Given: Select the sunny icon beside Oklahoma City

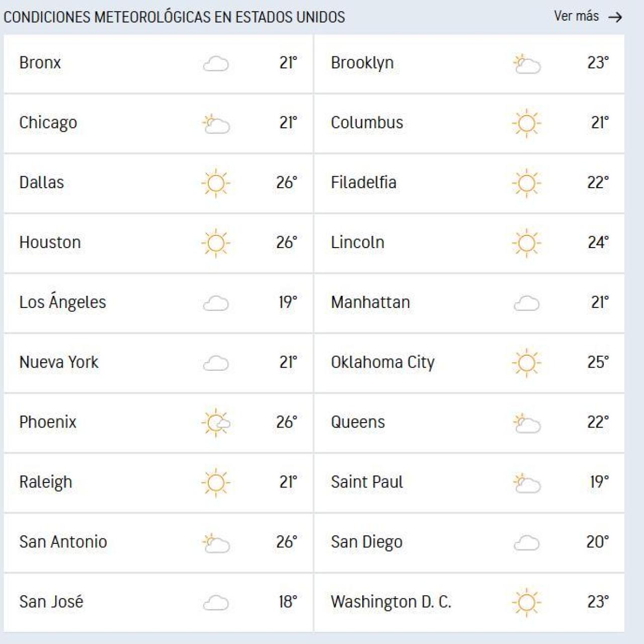Looking at the screenshot, I should point(526,362).
